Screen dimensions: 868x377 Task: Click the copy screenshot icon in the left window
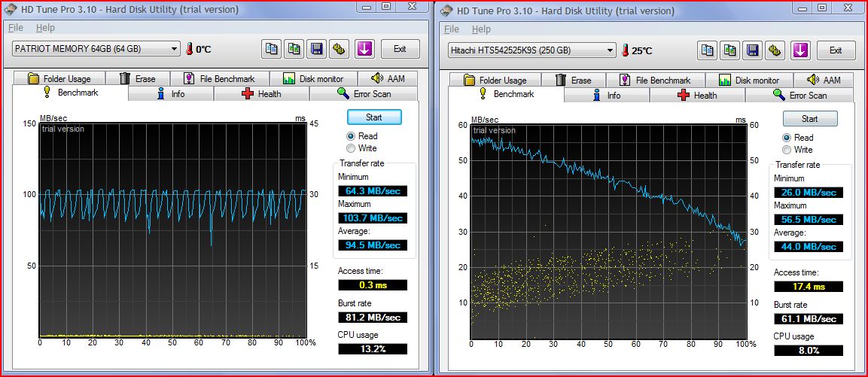click(294, 49)
